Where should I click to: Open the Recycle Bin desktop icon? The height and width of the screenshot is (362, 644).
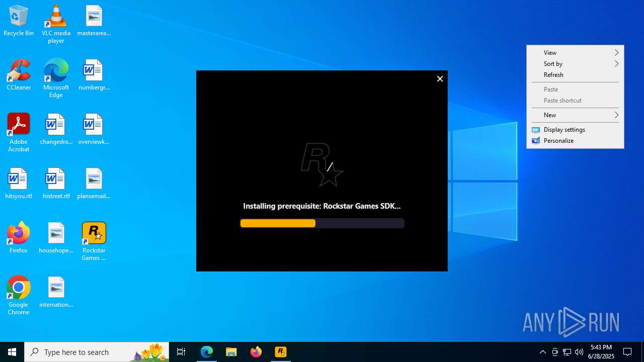point(19,21)
